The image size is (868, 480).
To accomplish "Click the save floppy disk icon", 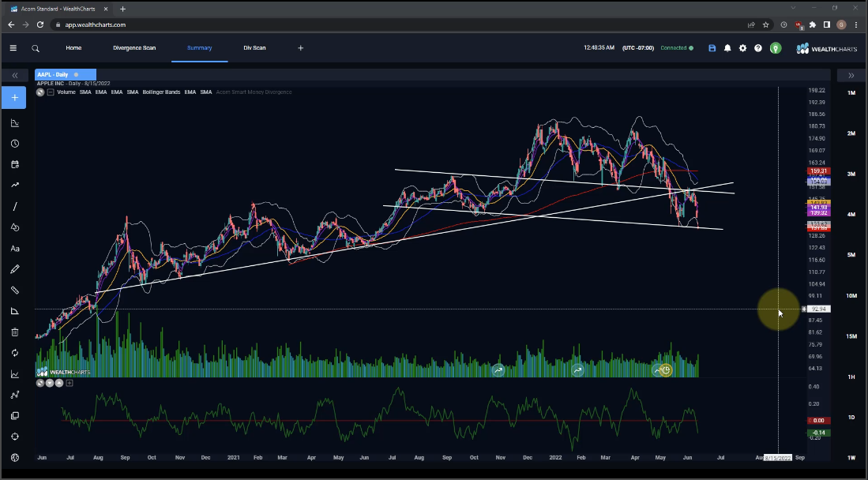I will click(x=712, y=48).
